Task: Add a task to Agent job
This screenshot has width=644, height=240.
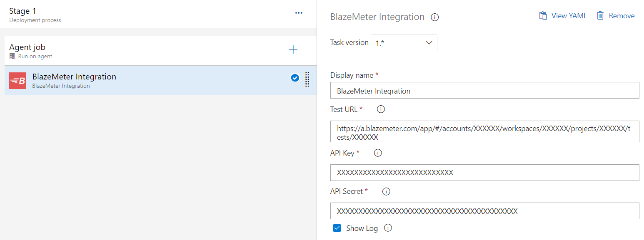Action: point(293,50)
